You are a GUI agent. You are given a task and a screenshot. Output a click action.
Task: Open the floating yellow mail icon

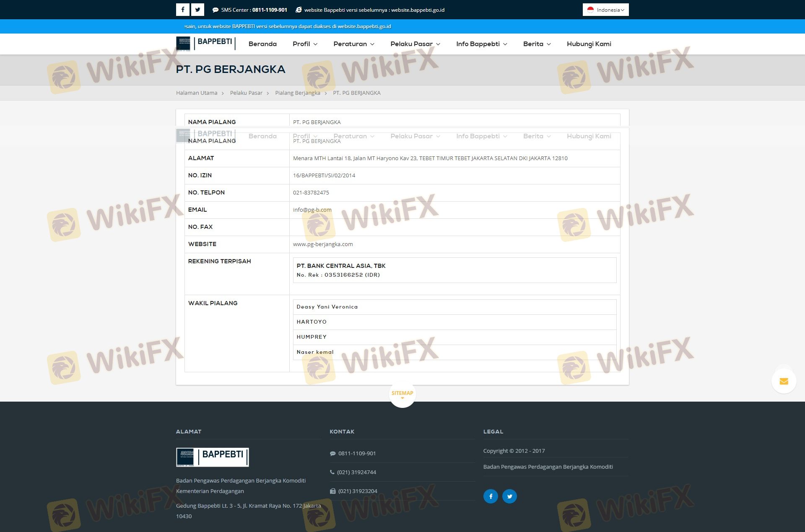(x=784, y=381)
